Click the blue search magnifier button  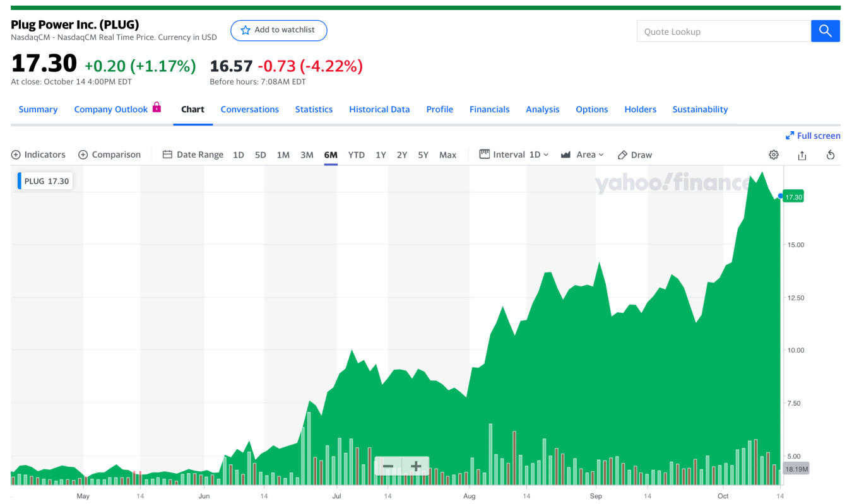825,31
